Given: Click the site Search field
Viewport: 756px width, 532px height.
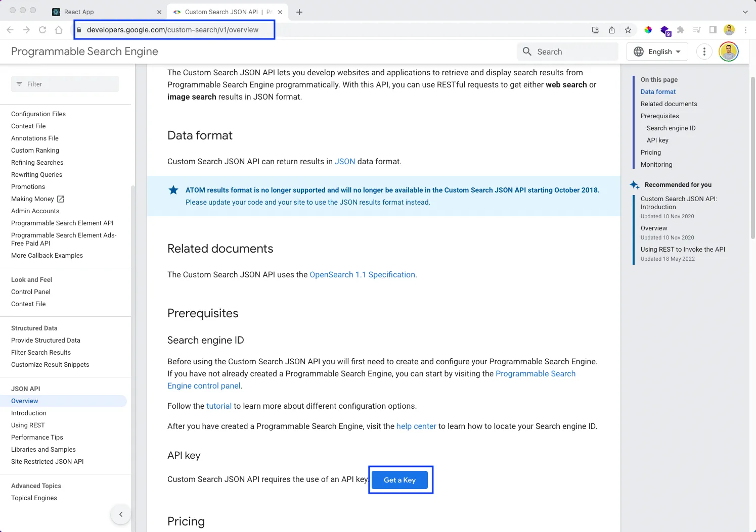Looking at the screenshot, I should (567, 52).
